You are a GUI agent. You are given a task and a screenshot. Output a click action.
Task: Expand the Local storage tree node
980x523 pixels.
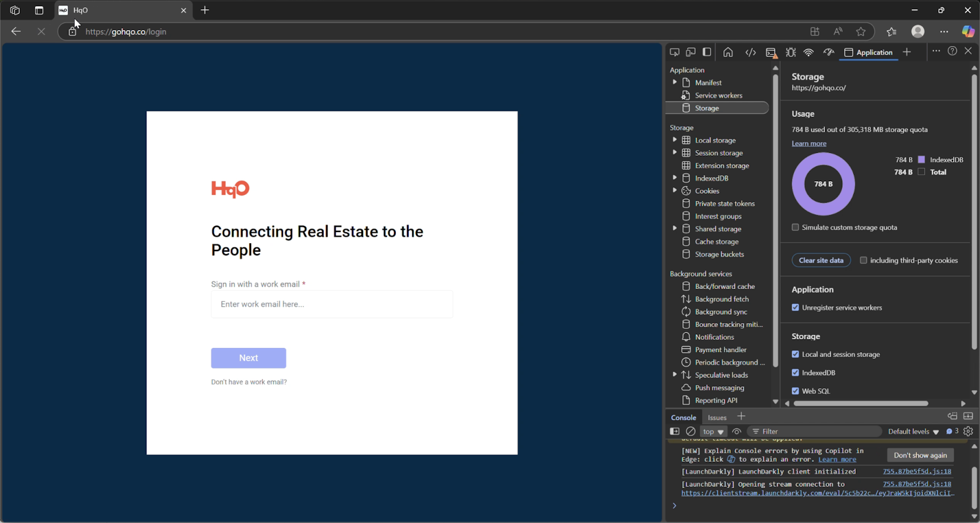point(675,140)
